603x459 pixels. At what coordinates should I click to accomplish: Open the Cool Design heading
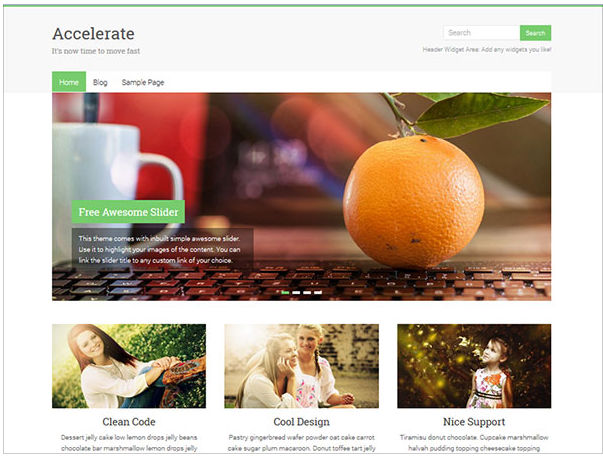tap(302, 422)
